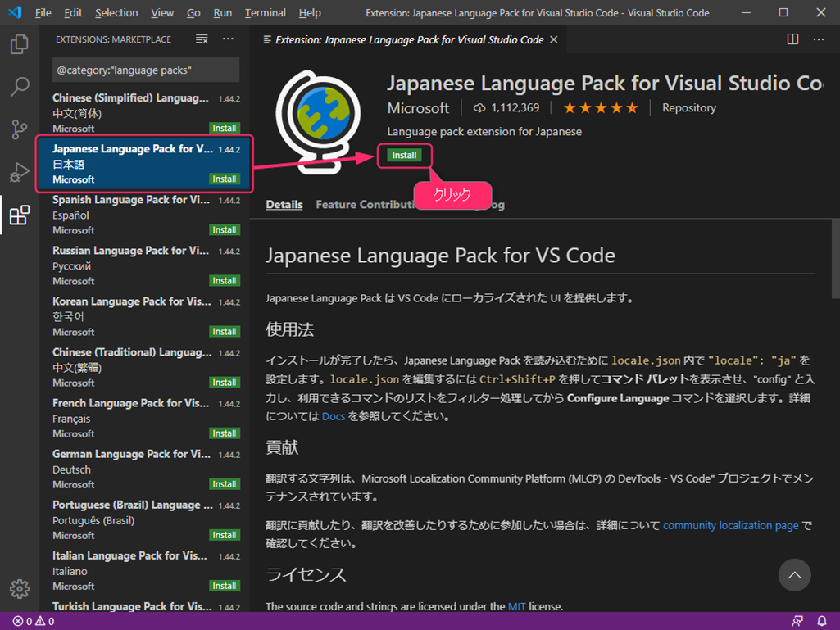Show errors and warnings in status bar
This screenshot has width=840, height=630.
(x=34, y=622)
